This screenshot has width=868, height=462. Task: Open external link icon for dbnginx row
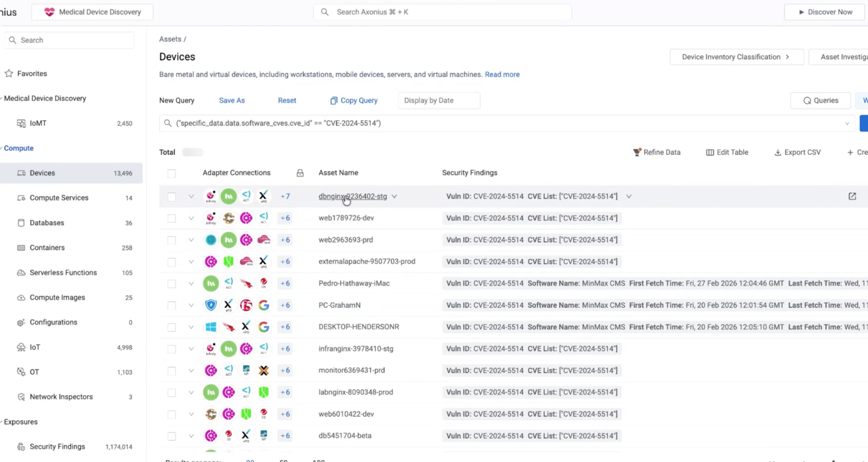click(852, 196)
